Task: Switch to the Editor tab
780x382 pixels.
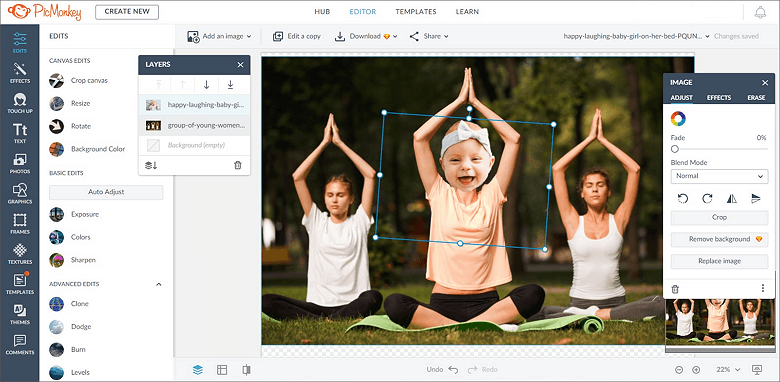Action: pos(363,11)
